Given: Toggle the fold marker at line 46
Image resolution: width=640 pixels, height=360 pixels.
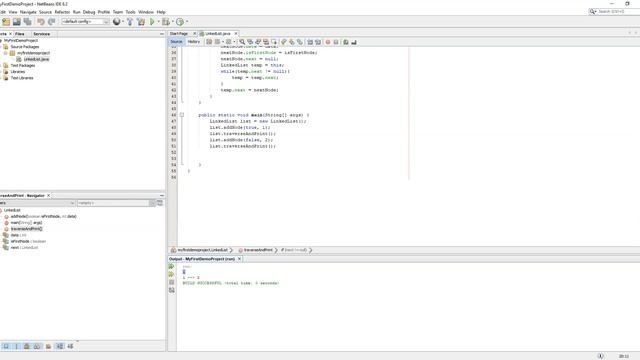Looking at the screenshot, I should pyautogui.click(x=182, y=115).
